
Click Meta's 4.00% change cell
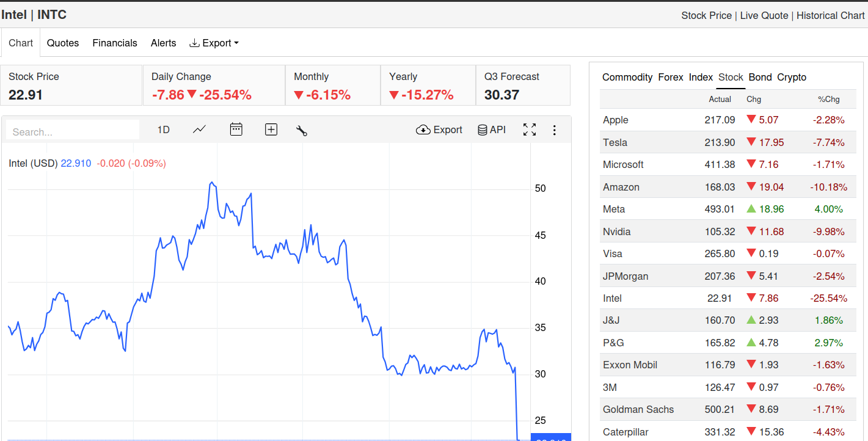pos(828,209)
